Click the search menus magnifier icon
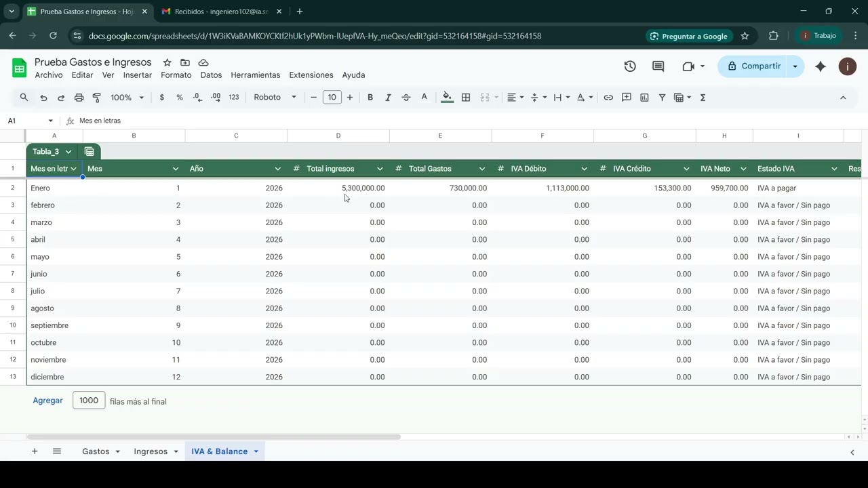The image size is (868, 488). point(24,98)
